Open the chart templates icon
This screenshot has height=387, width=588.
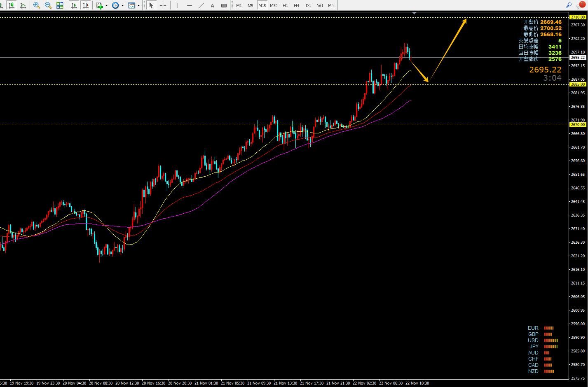tap(131, 5)
